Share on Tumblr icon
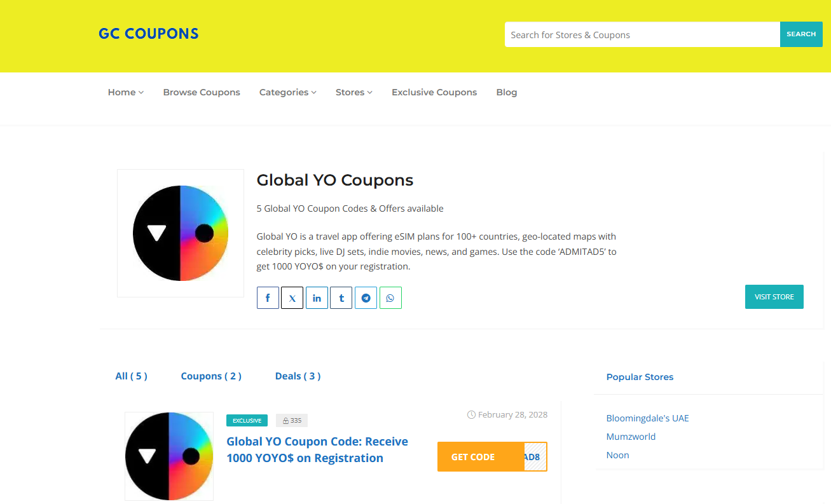The image size is (831, 504). (x=341, y=298)
